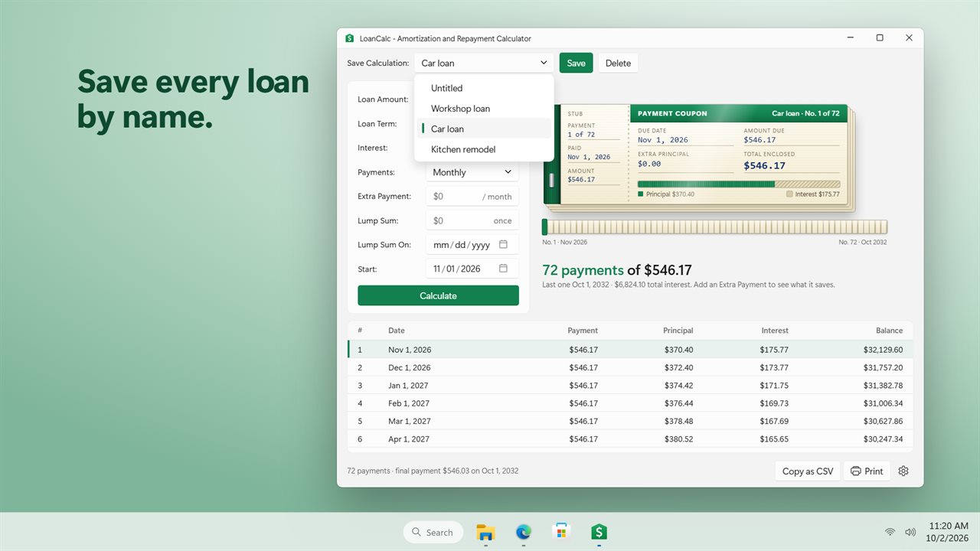Click the Lump Sum On date field

tap(472, 245)
